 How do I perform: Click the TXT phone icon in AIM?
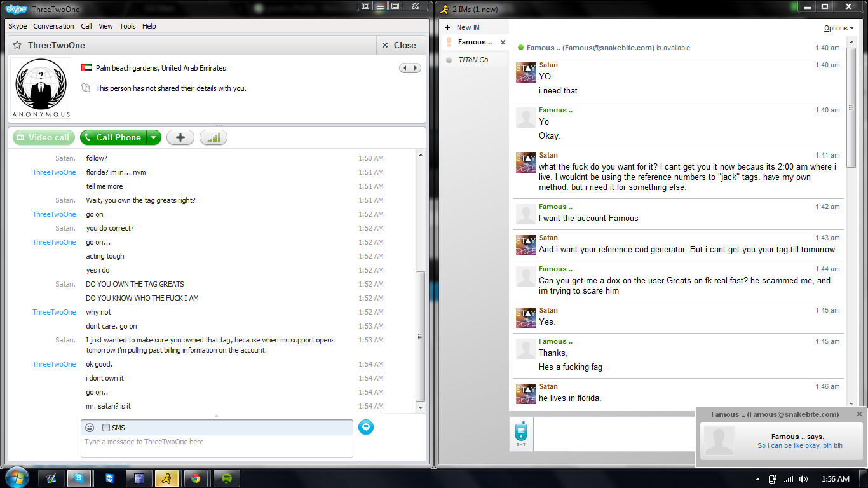521,435
